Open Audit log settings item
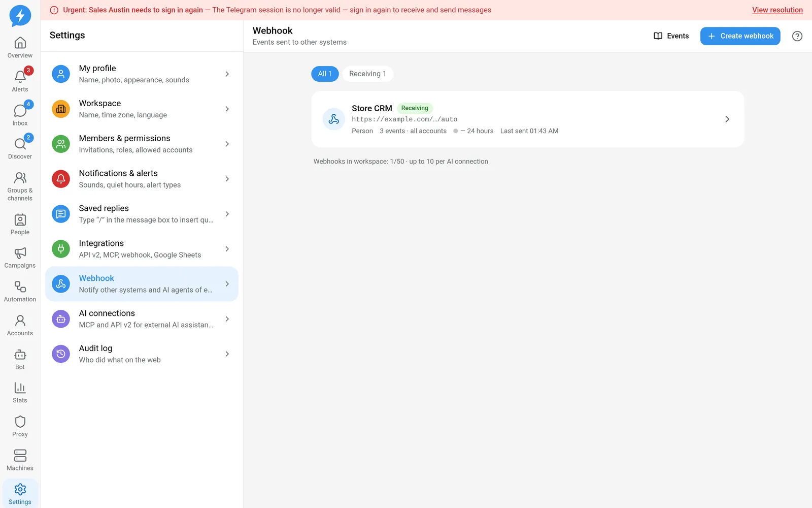 tap(142, 354)
